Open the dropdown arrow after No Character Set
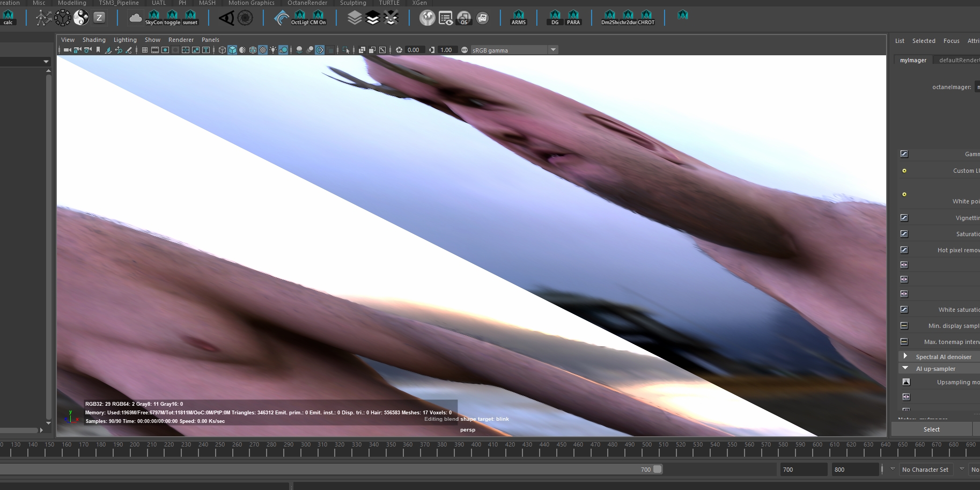 [962, 469]
